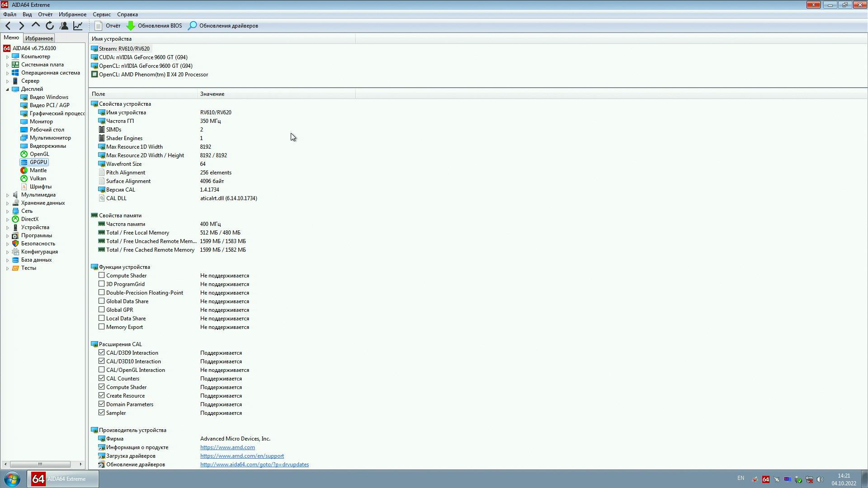
Task: Open the graph chart toolbar icon
Action: pos(78,26)
